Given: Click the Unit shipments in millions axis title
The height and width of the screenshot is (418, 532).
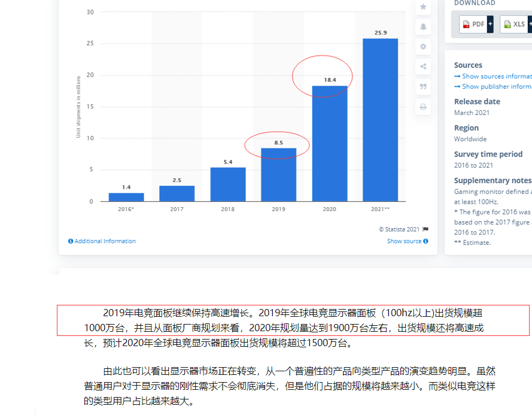Looking at the screenshot, I should coord(78,107).
